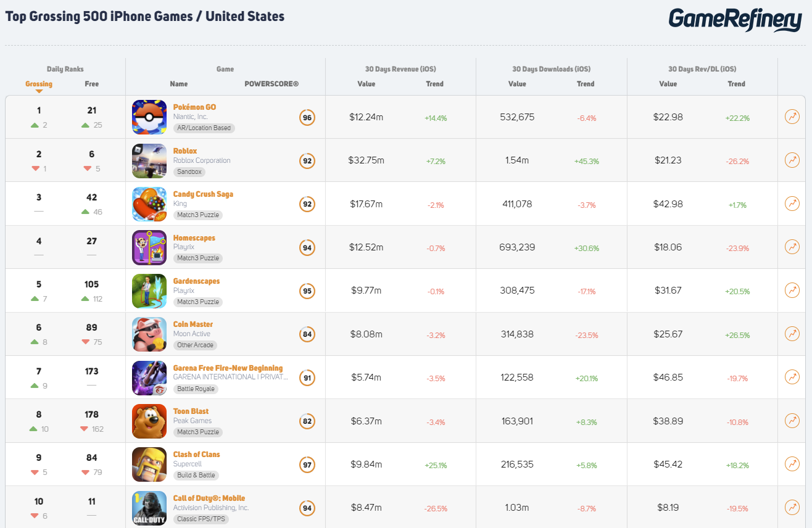Screen dimensions: 812x528
Task: Sort by the Free column header
Action: point(91,84)
